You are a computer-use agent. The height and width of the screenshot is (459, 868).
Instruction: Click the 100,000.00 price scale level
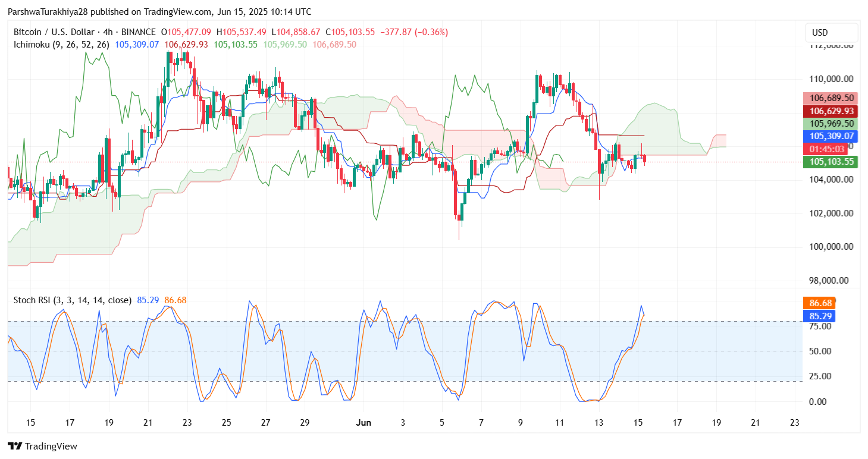coord(830,247)
